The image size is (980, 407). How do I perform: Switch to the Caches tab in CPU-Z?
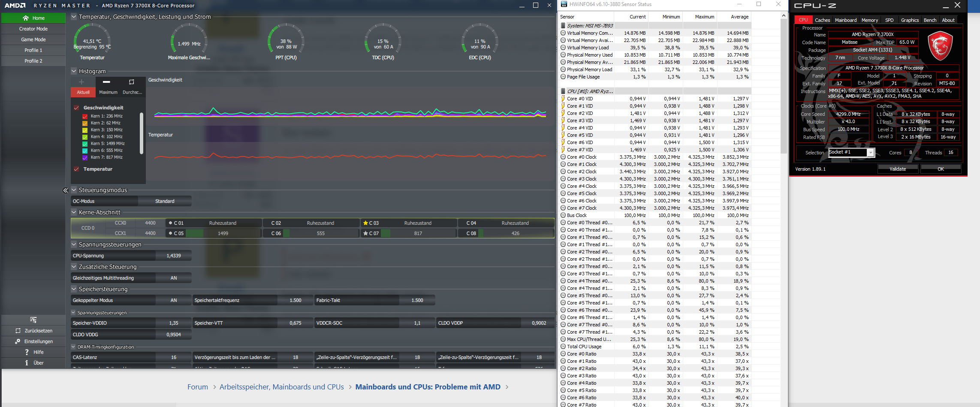tap(822, 20)
